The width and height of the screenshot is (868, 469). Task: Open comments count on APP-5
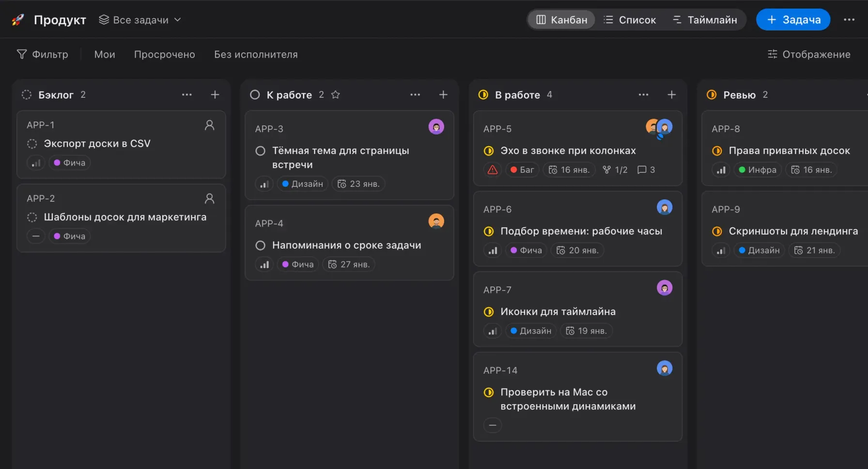[x=646, y=170]
